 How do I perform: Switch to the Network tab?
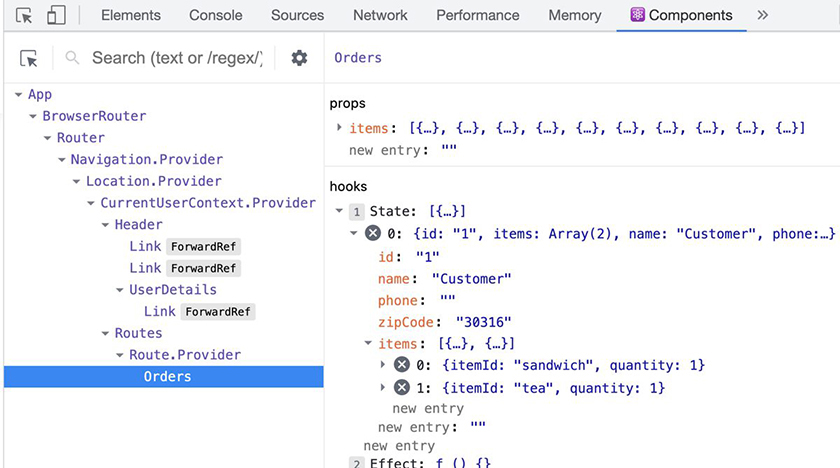click(380, 15)
